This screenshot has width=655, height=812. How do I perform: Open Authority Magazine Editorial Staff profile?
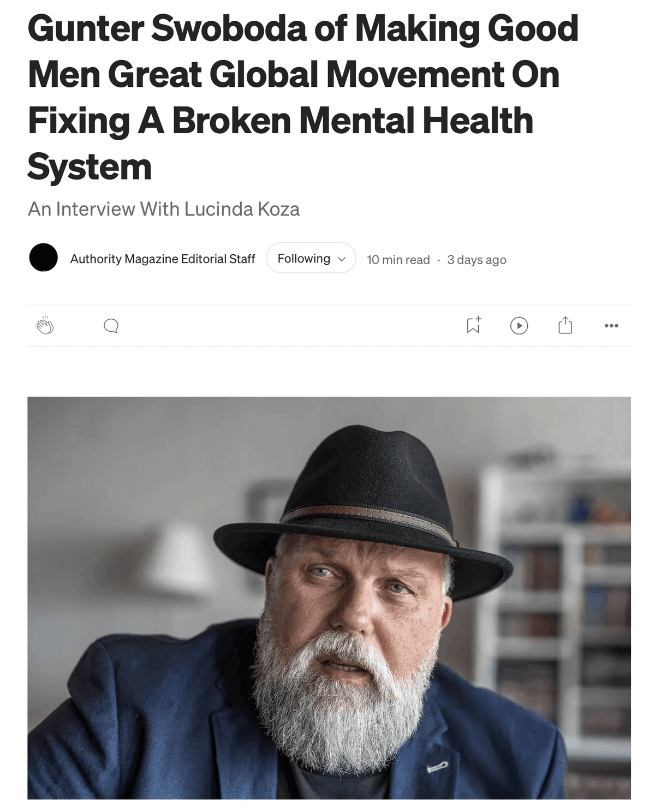pos(163,259)
